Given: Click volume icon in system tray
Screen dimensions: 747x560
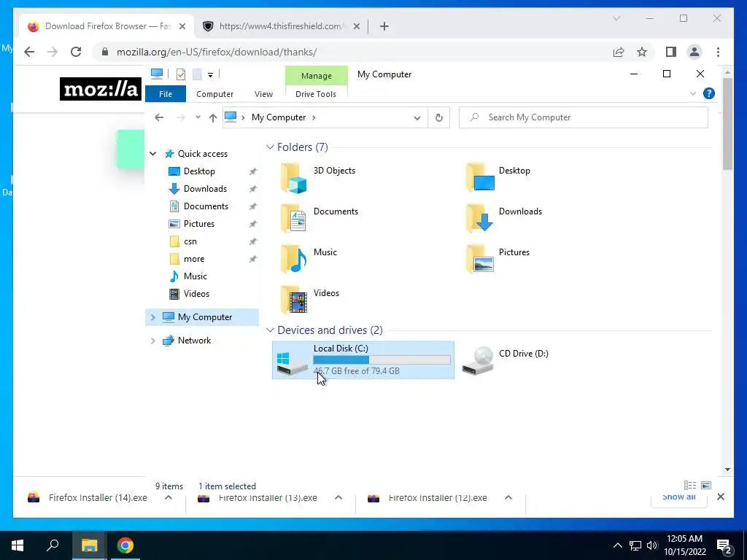Looking at the screenshot, I should point(652,545).
